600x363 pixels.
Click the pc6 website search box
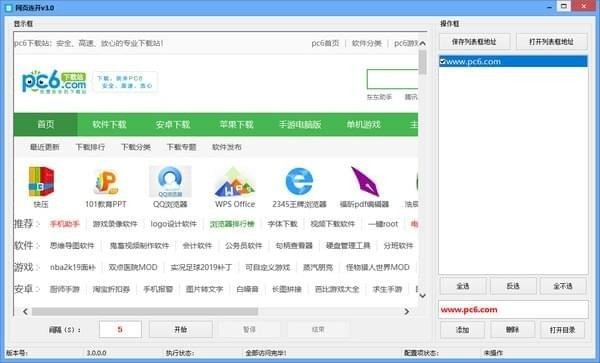[392, 79]
